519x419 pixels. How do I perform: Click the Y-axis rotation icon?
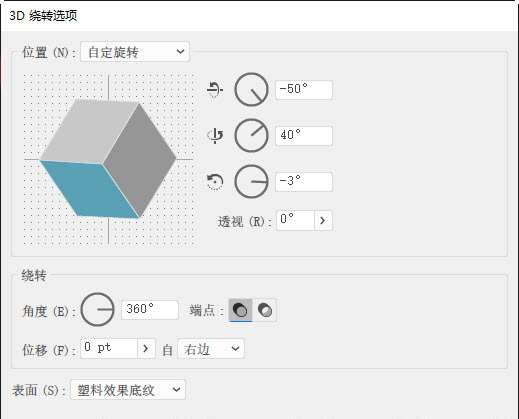(x=215, y=135)
